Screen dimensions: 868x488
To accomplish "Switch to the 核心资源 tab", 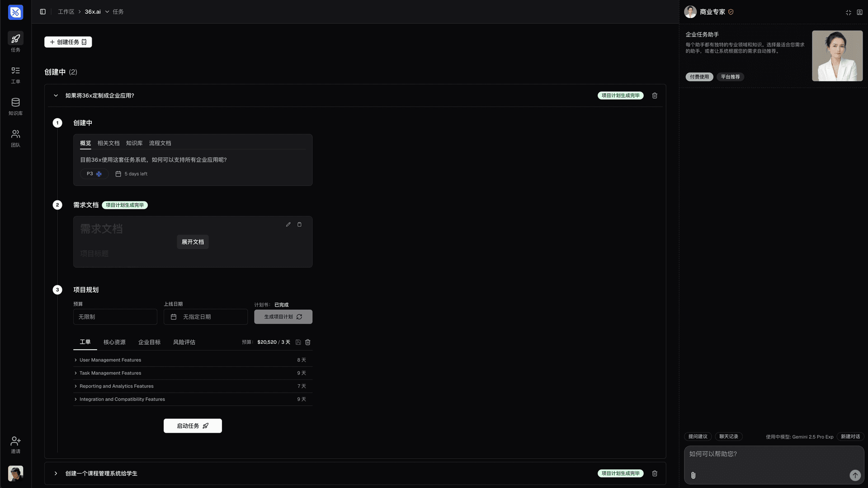I will [x=114, y=342].
